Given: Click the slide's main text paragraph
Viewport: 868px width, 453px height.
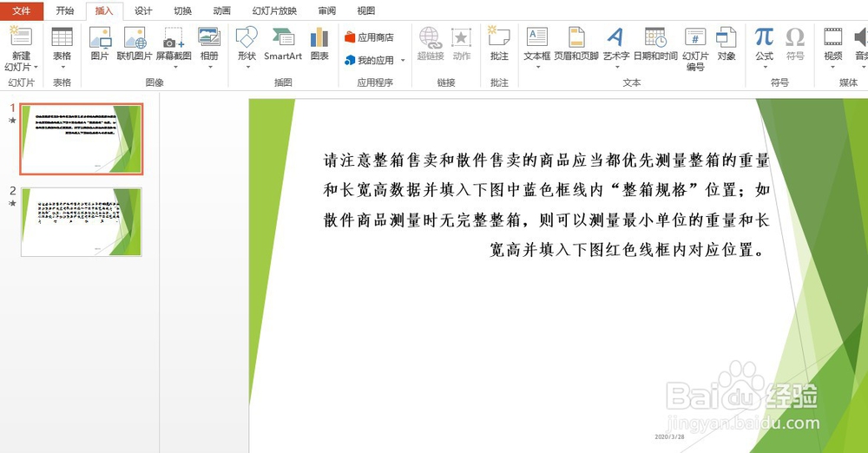Looking at the screenshot, I should (x=546, y=205).
